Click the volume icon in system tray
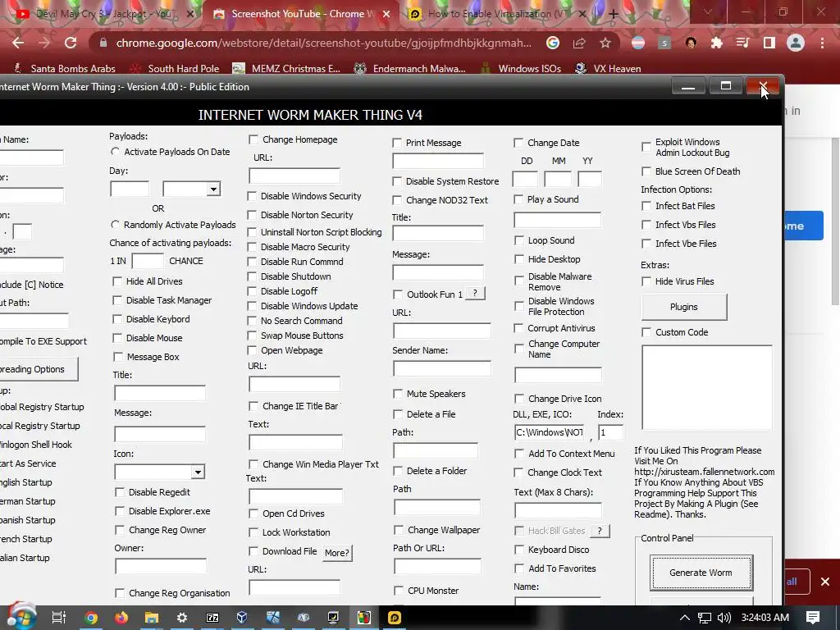 pos(724,618)
